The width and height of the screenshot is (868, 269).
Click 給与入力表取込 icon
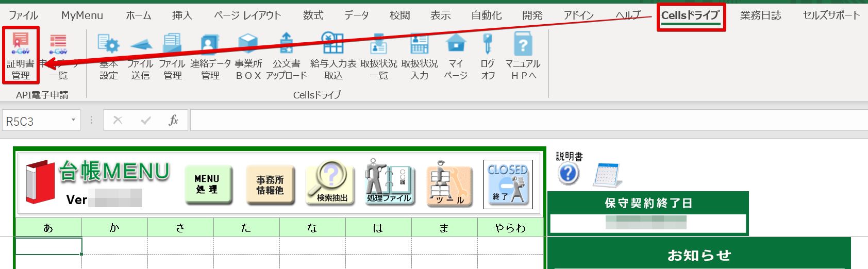(333, 56)
